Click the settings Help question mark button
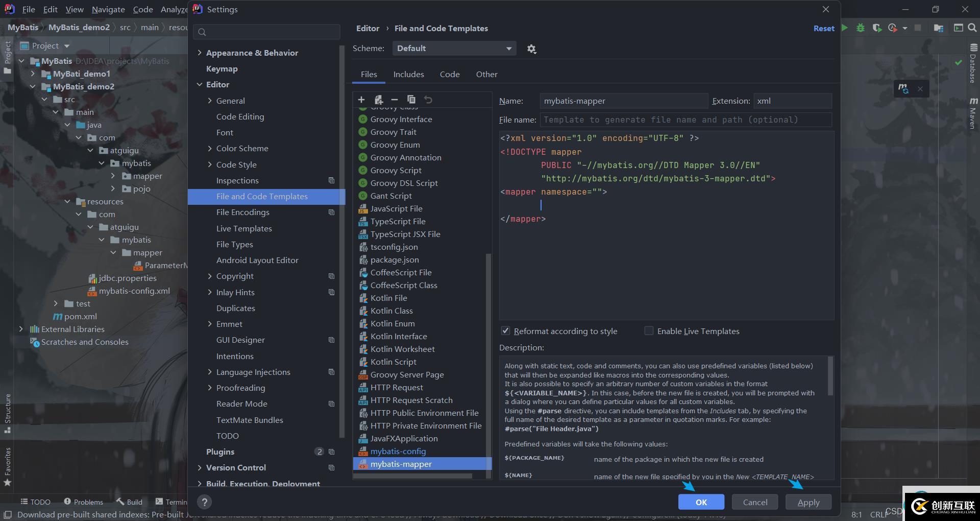 (x=204, y=502)
